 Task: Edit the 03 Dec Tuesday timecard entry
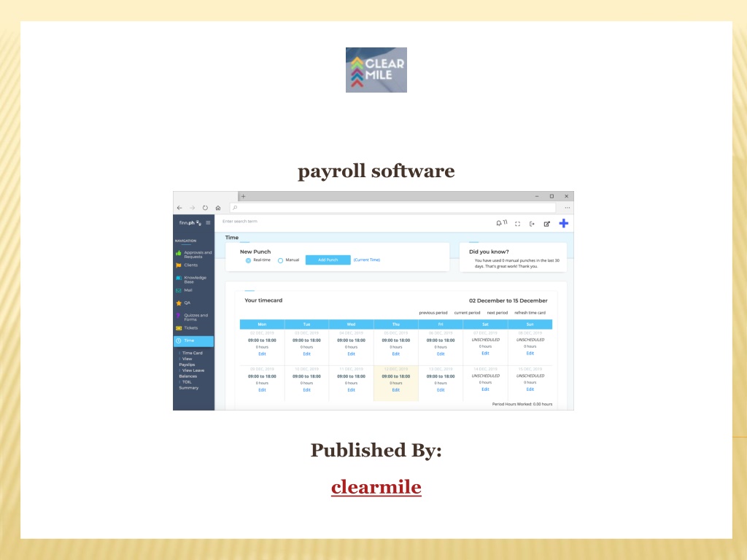coord(307,354)
